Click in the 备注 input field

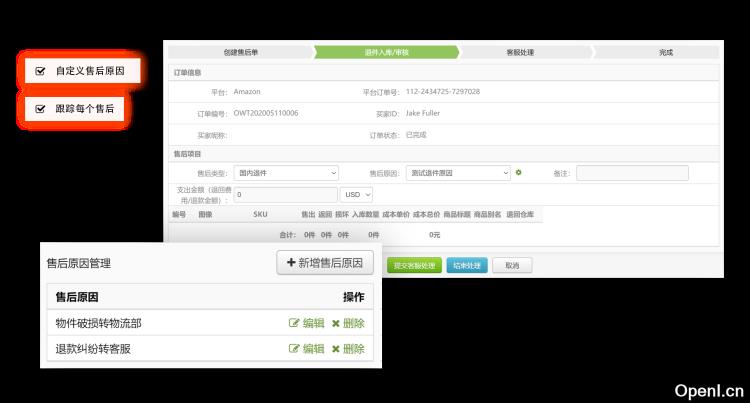[632, 173]
